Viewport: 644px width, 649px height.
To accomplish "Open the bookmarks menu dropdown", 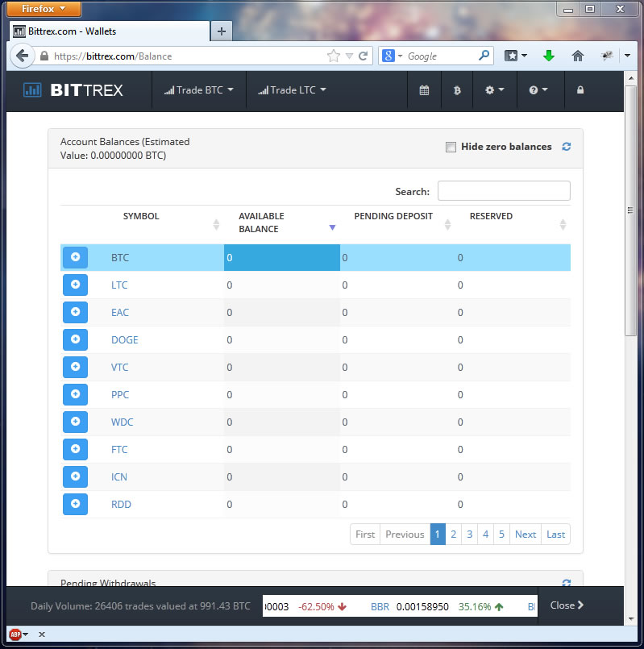I will [x=516, y=56].
